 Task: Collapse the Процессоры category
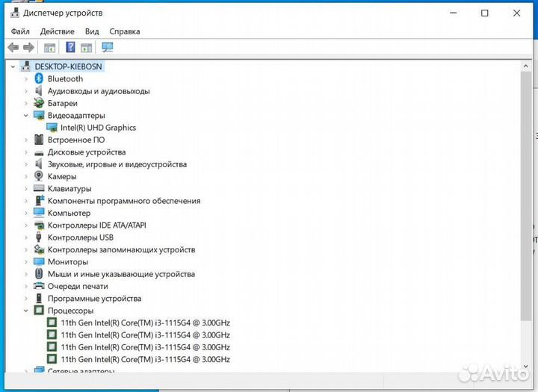26,311
